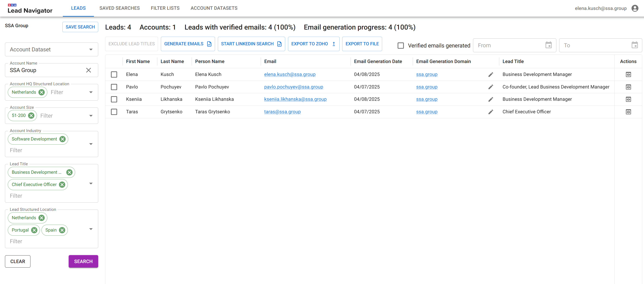The height and width of the screenshot is (284, 644).
Task: Open the user account avatar icon
Action: click(x=635, y=8)
